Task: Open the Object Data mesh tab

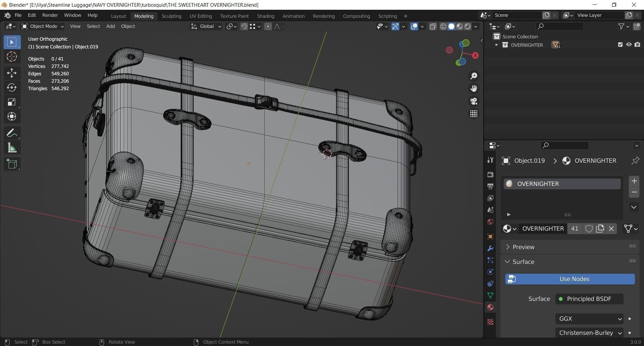Action: (490, 296)
